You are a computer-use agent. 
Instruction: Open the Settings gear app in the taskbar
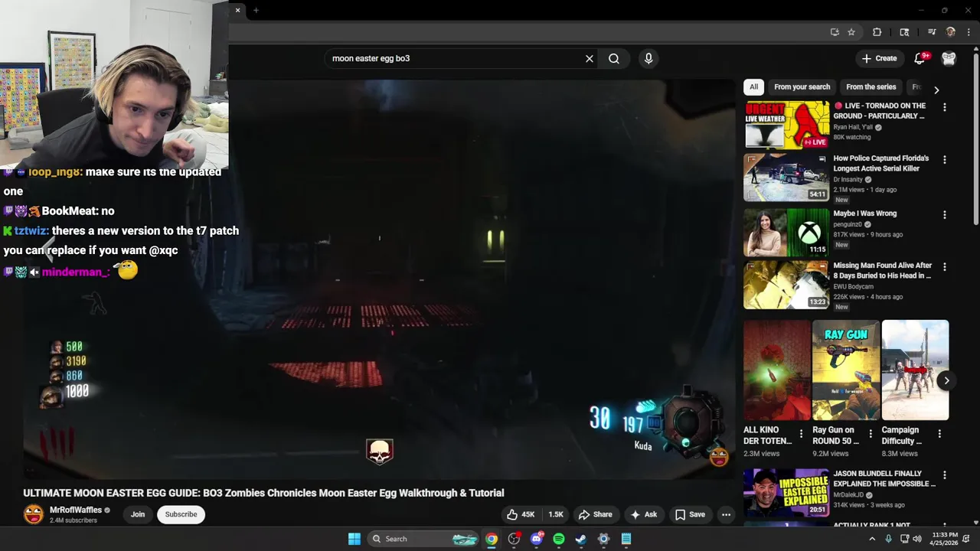603,539
